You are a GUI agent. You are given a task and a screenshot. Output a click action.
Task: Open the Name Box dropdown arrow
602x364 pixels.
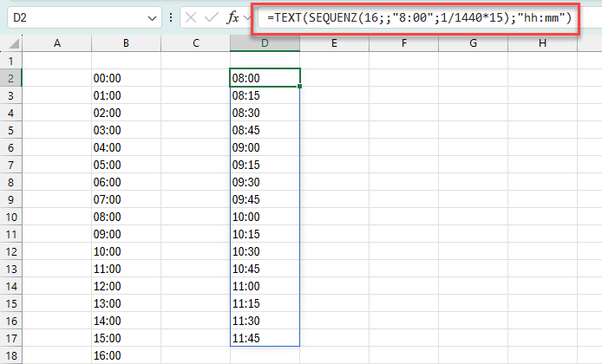[153, 17]
